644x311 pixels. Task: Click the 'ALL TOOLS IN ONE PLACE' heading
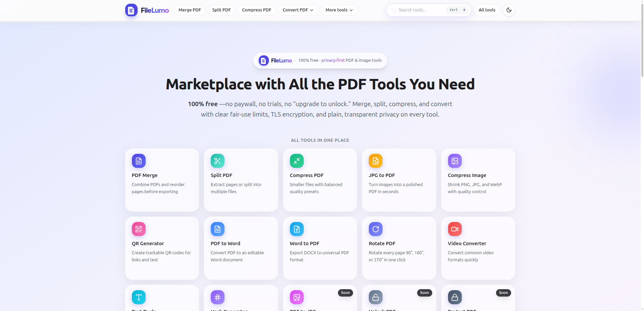320,140
